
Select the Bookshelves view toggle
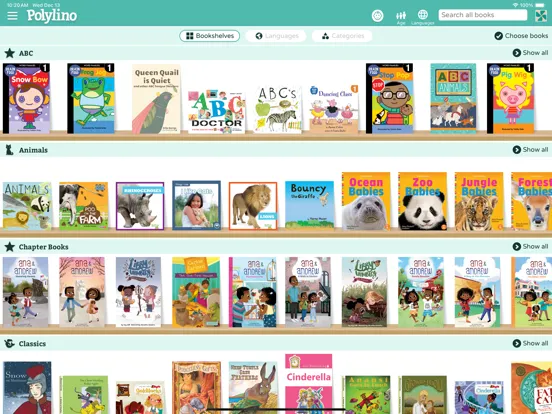coord(209,36)
